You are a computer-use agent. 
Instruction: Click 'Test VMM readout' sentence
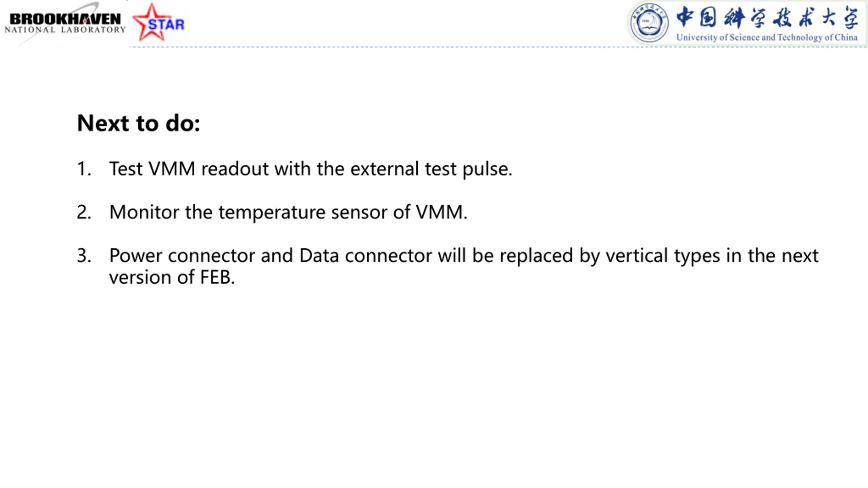tap(311, 169)
